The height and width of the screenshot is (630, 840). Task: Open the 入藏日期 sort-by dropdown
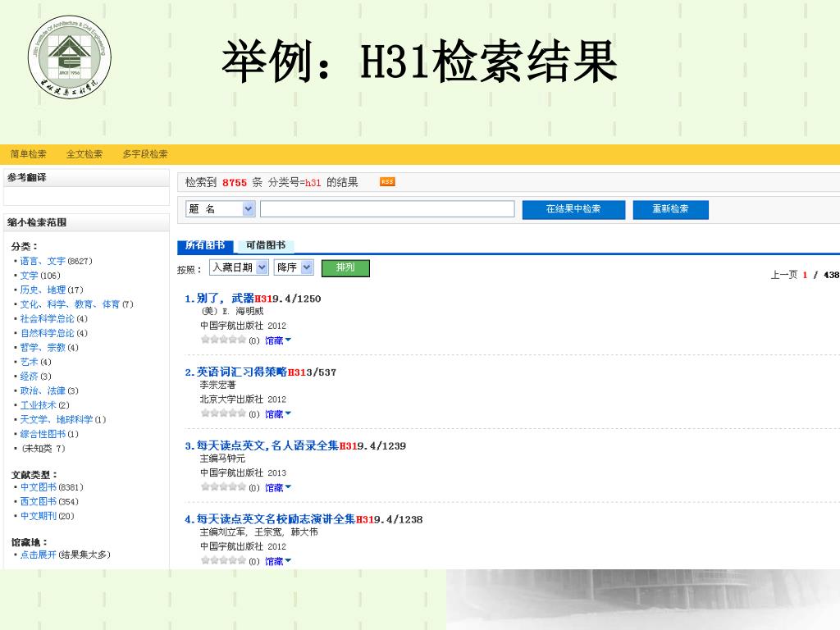click(239, 267)
